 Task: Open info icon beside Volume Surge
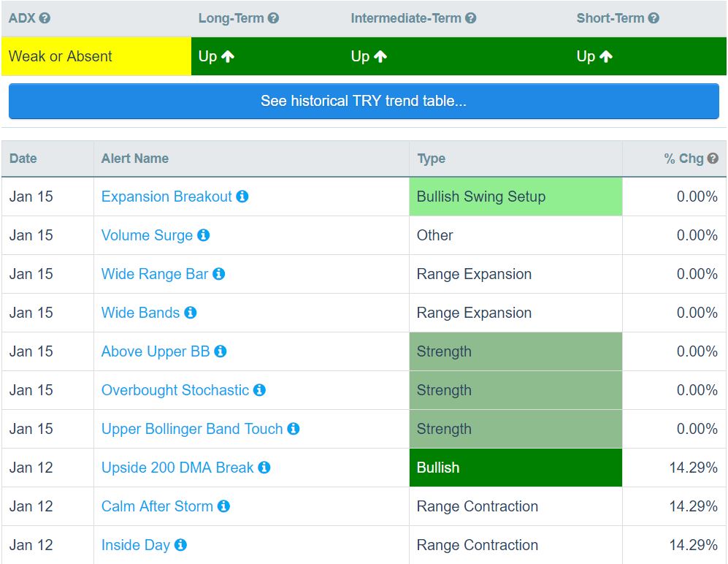pos(203,235)
